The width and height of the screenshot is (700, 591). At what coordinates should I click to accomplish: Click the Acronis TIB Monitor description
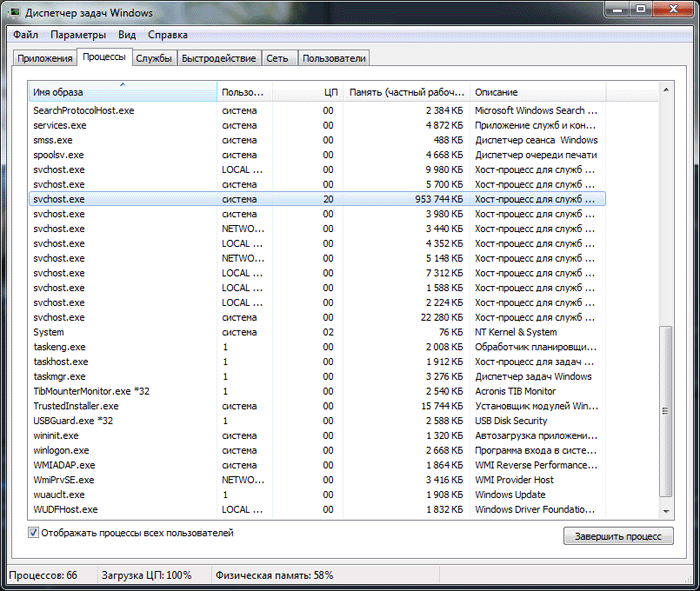[x=515, y=391]
